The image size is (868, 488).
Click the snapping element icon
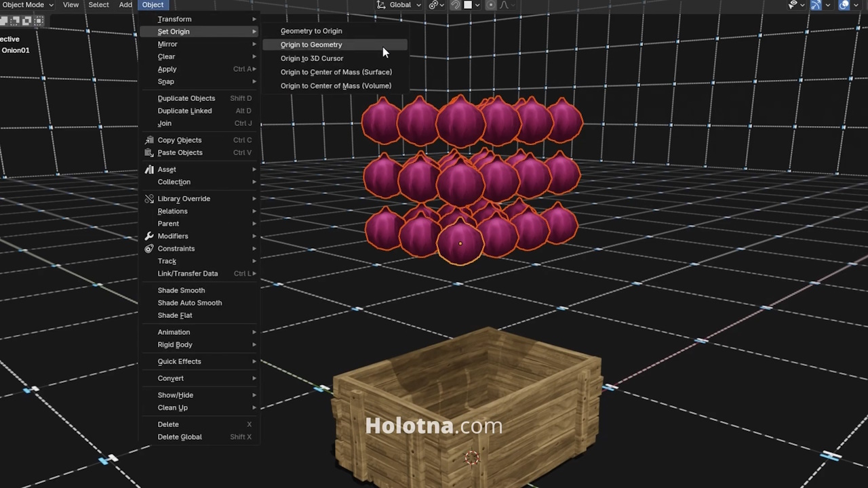(x=468, y=5)
